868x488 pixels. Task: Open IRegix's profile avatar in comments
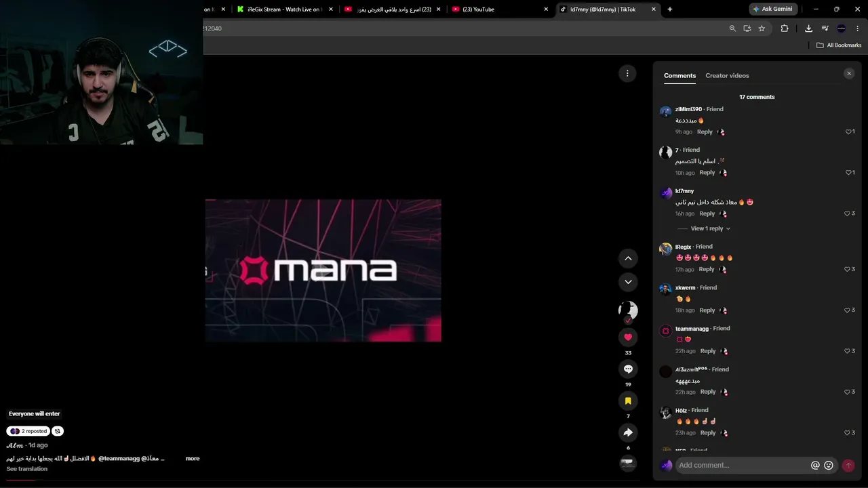point(665,249)
